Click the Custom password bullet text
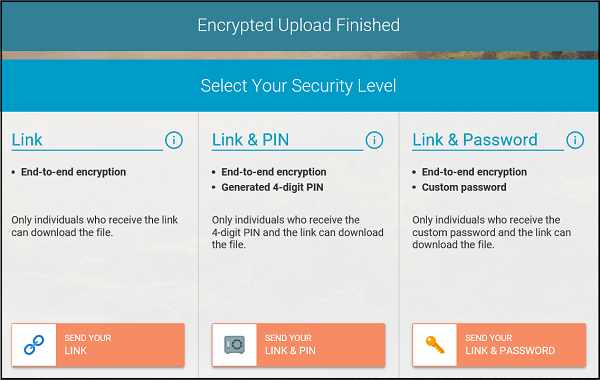The height and width of the screenshot is (380, 600). coord(464,187)
